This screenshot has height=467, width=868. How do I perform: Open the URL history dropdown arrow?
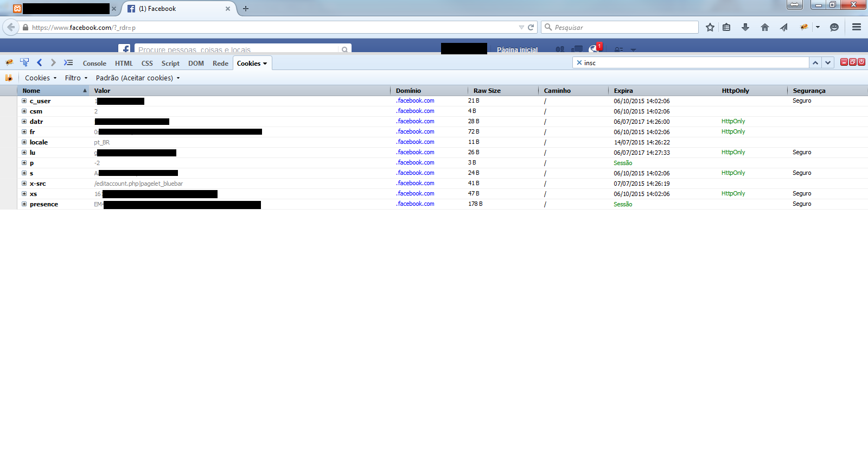coord(521,27)
